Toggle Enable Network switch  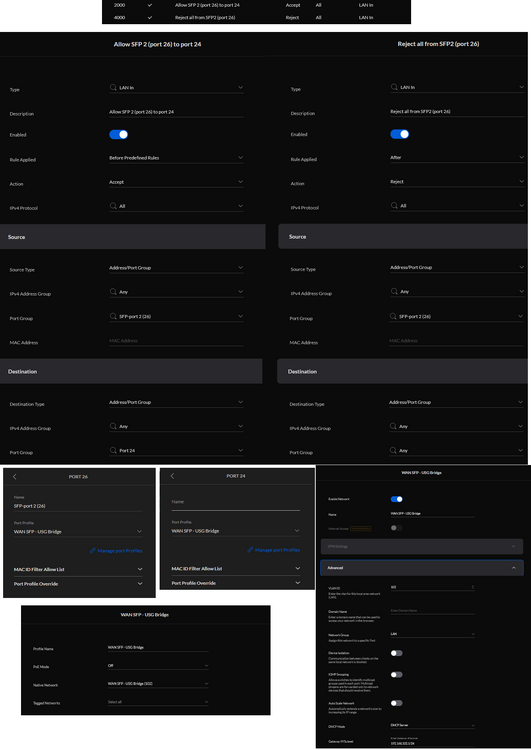(397, 499)
